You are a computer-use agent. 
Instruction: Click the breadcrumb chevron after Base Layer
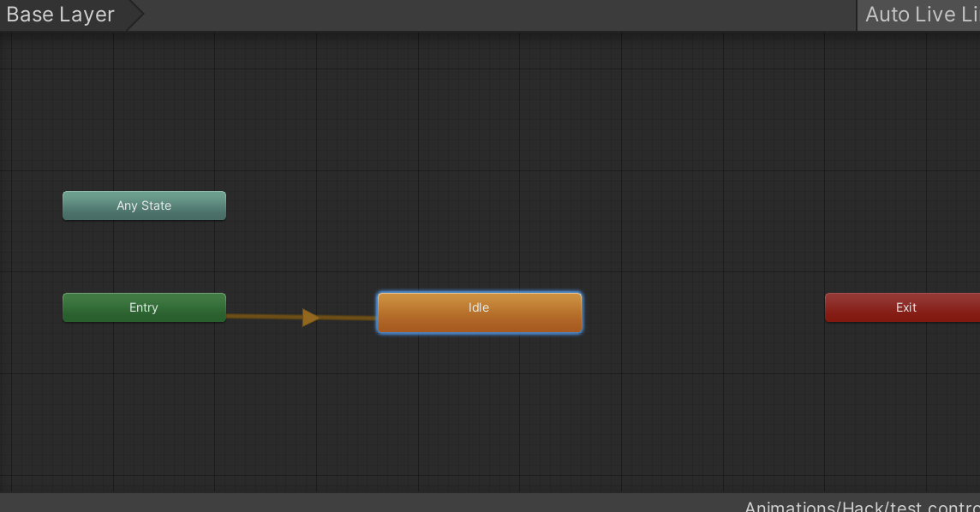(x=135, y=15)
